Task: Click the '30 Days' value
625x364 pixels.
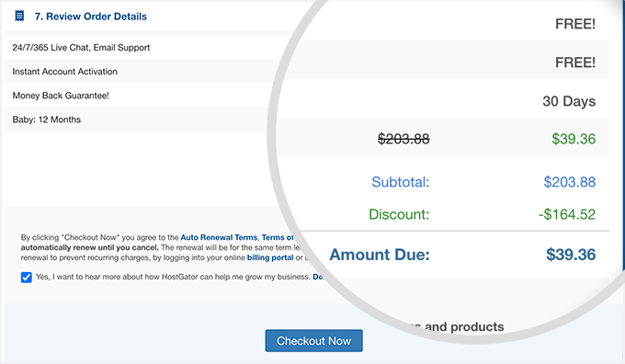Action: (569, 101)
